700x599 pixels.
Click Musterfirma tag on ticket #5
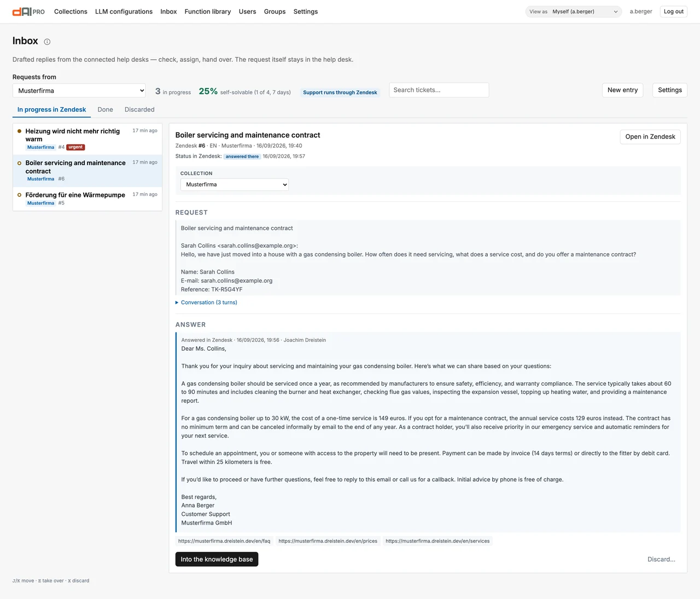tap(41, 203)
